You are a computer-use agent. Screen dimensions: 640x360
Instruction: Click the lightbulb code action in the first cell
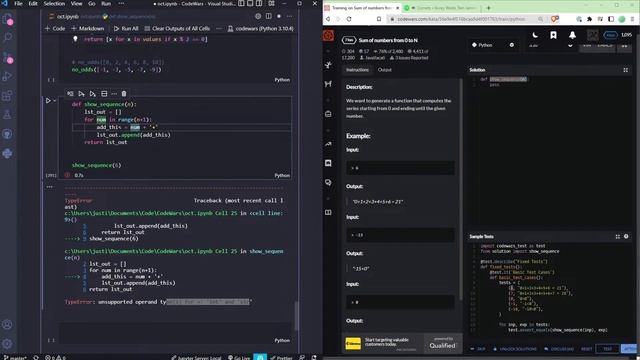click(75, 39)
